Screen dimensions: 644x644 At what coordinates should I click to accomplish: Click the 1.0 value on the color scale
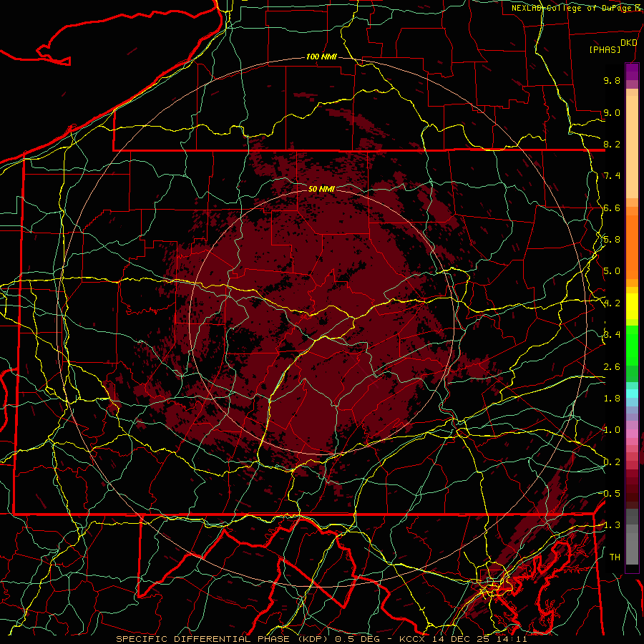(612, 430)
